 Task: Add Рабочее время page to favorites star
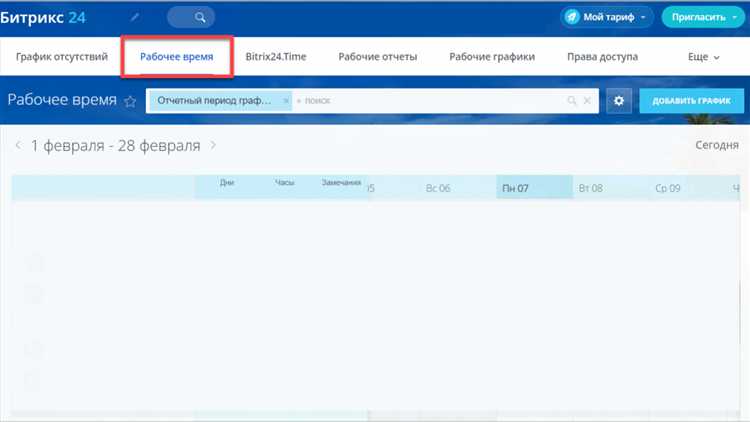[x=130, y=101]
